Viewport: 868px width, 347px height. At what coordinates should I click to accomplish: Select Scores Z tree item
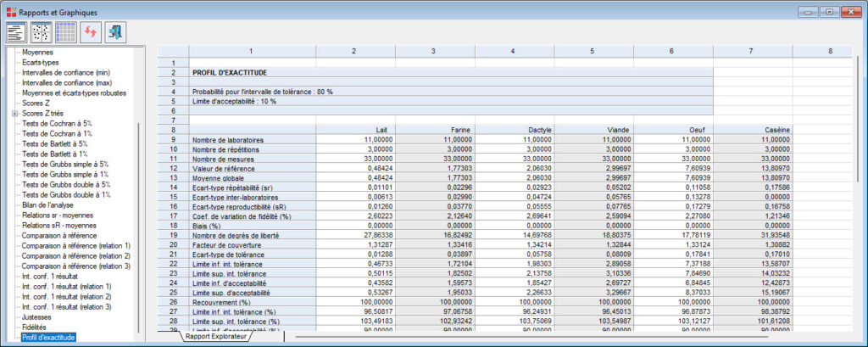point(36,104)
